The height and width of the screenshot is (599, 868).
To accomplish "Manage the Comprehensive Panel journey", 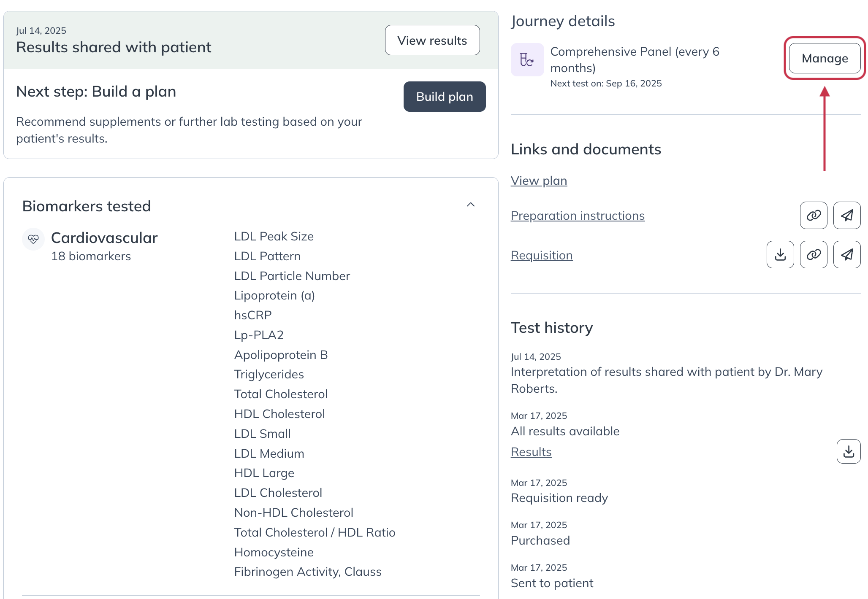I will click(x=825, y=58).
